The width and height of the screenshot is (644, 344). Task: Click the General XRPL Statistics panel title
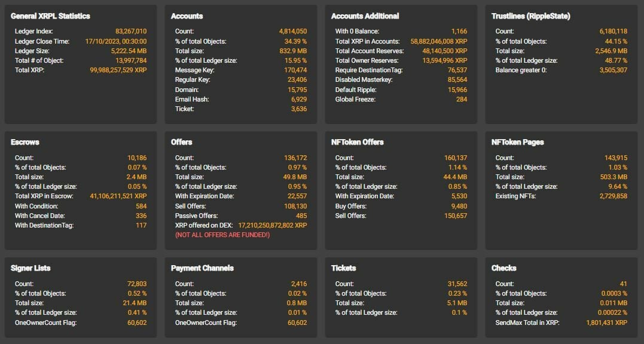tap(50, 16)
